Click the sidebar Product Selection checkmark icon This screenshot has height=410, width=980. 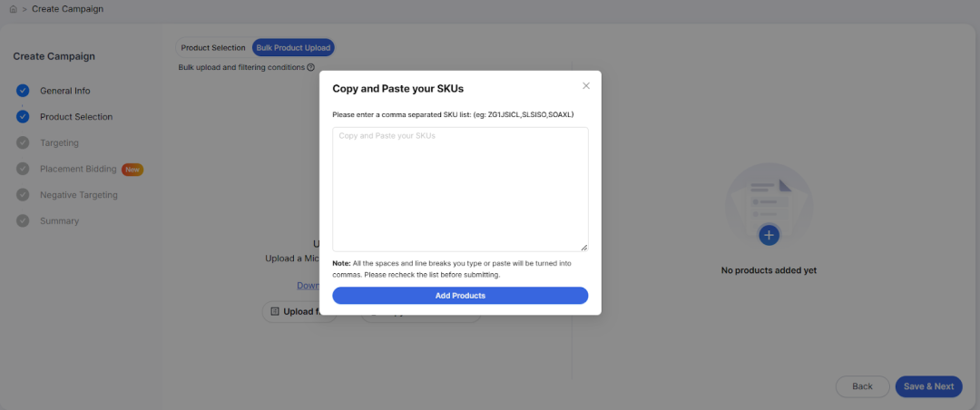point(23,117)
